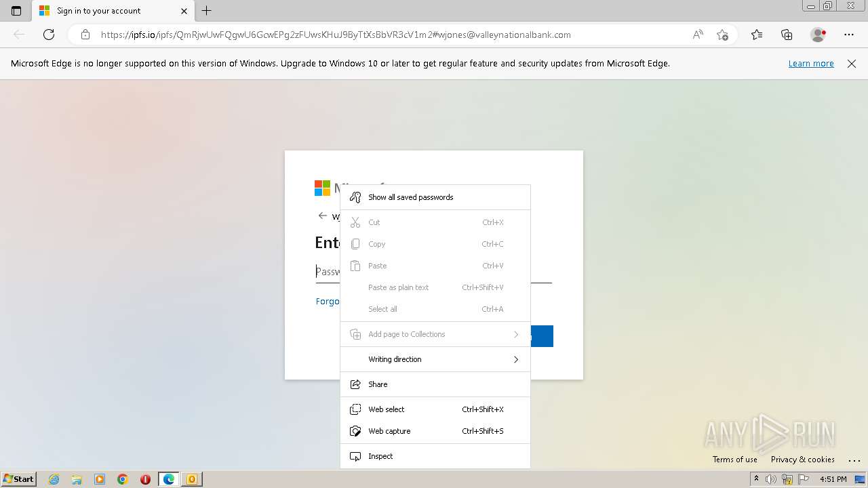
Task: Open Edge Settings and more menu
Action: point(849,35)
